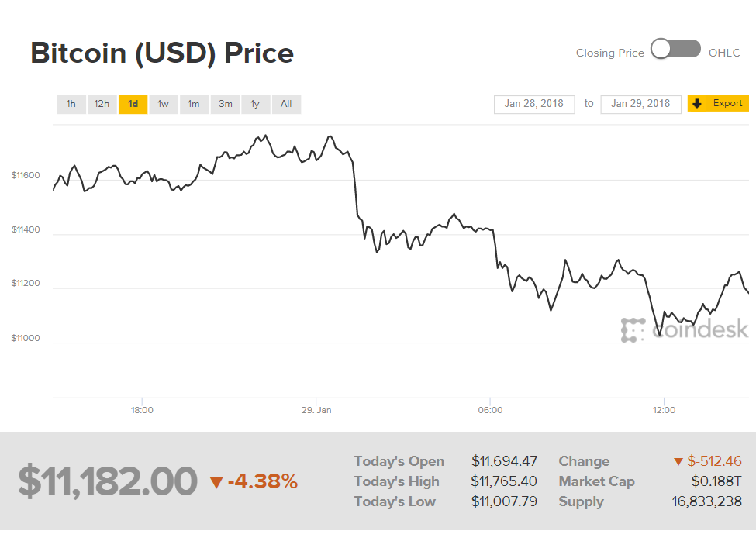
Task: Display the All-time price history
Action: tap(286, 104)
